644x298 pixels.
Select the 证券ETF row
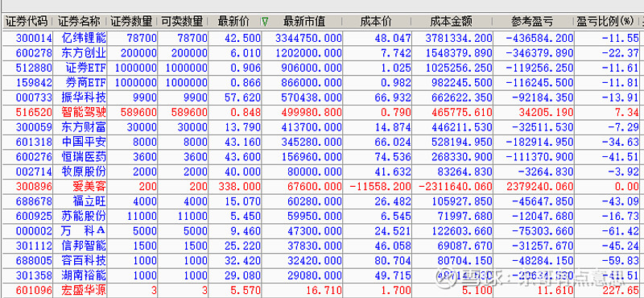click(322, 68)
